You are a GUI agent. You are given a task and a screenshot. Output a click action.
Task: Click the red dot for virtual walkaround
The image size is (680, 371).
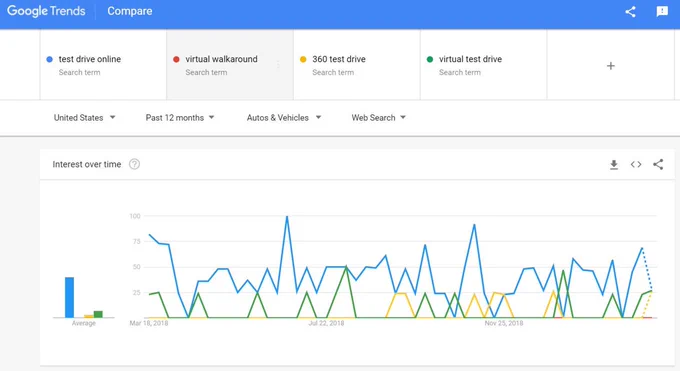click(176, 59)
